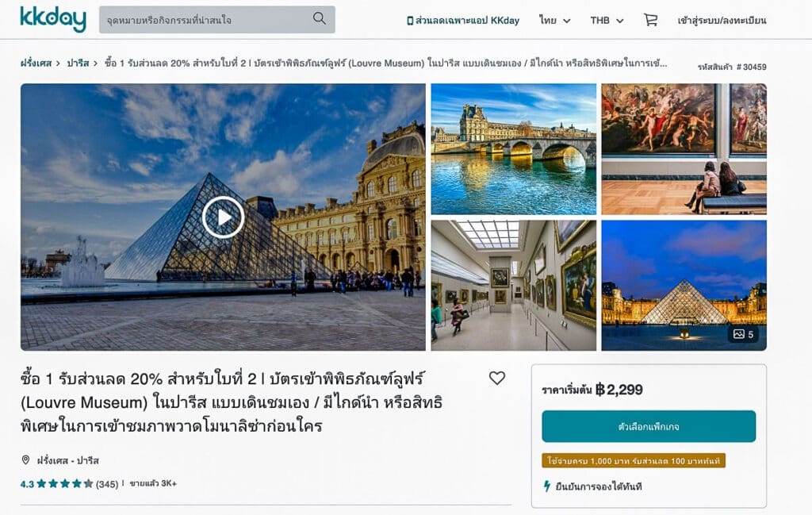Add product to wishlist with heart icon
Viewport: 812px width, 515px height.
click(x=496, y=379)
